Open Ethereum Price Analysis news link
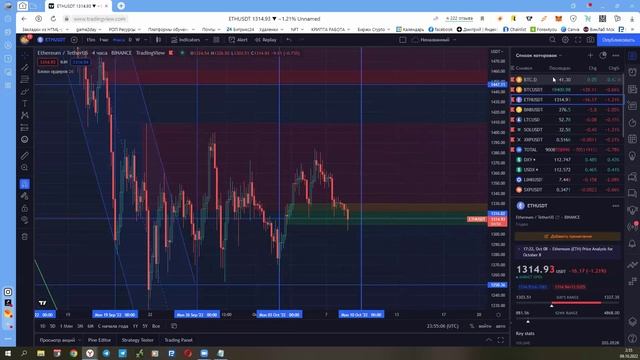 pyautogui.click(x=568, y=251)
